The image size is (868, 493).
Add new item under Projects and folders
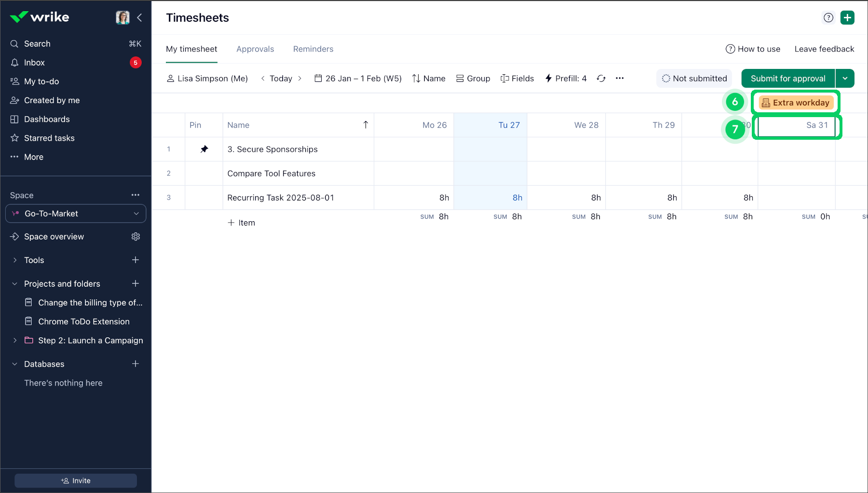[x=136, y=284]
